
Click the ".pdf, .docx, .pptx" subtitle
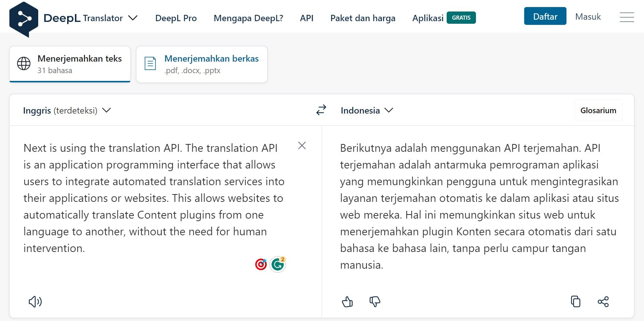(192, 71)
